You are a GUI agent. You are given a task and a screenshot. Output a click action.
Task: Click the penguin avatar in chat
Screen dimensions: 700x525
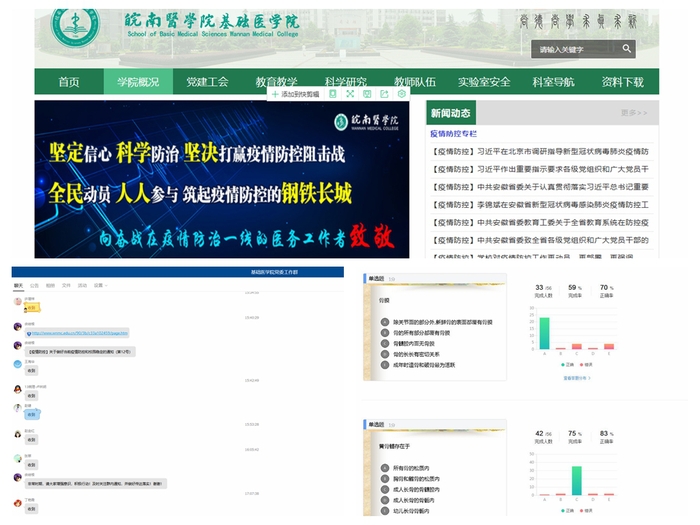point(18,388)
